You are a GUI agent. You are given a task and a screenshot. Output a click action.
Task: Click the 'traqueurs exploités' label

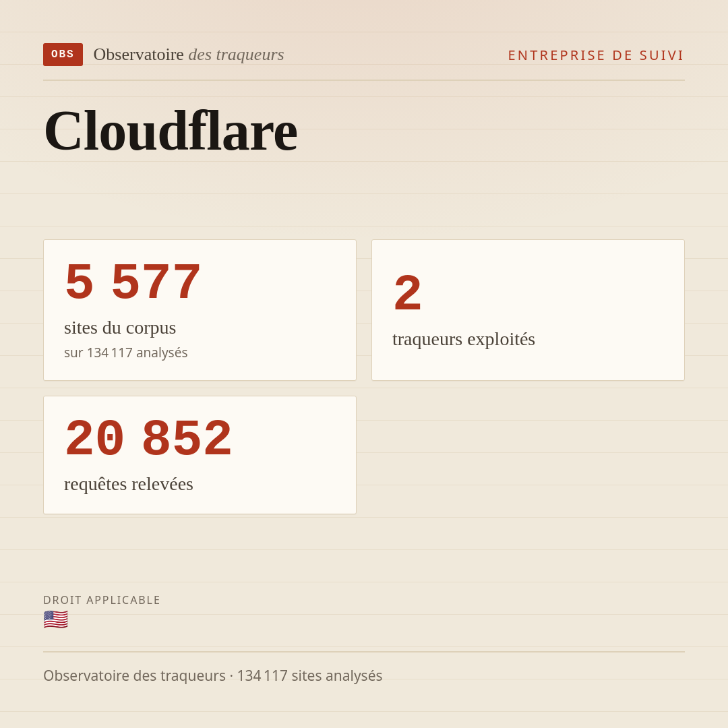coord(463,339)
